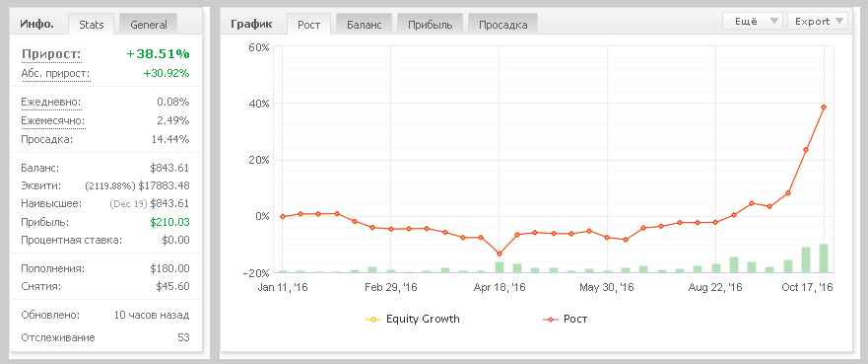Switch to the Stats tab
The width and height of the screenshot is (868, 364).
click(92, 25)
